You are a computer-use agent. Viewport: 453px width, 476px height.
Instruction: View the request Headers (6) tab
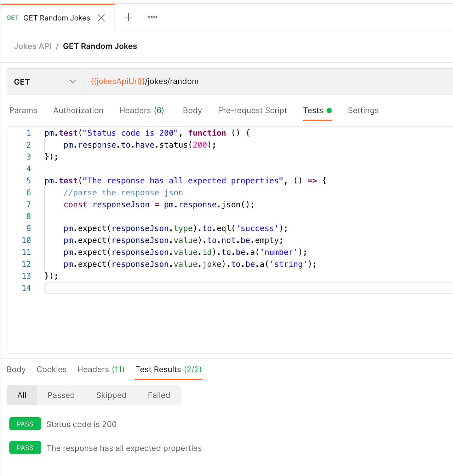coord(141,110)
